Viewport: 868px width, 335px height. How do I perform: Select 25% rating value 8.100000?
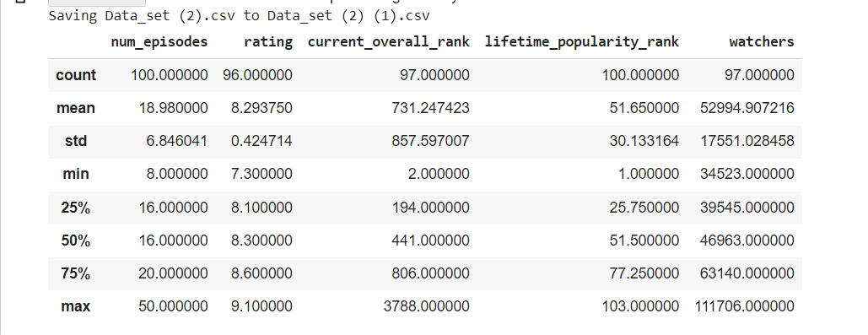(x=261, y=208)
